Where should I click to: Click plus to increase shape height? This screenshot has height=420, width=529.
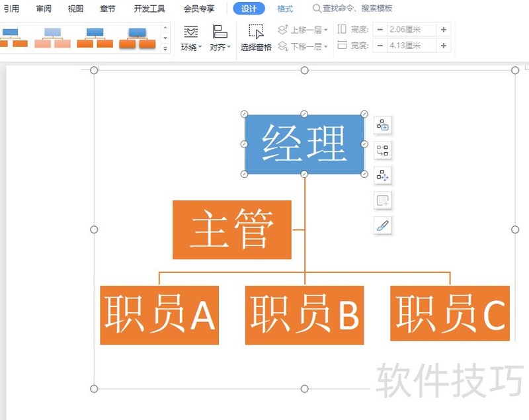[x=442, y=29]
